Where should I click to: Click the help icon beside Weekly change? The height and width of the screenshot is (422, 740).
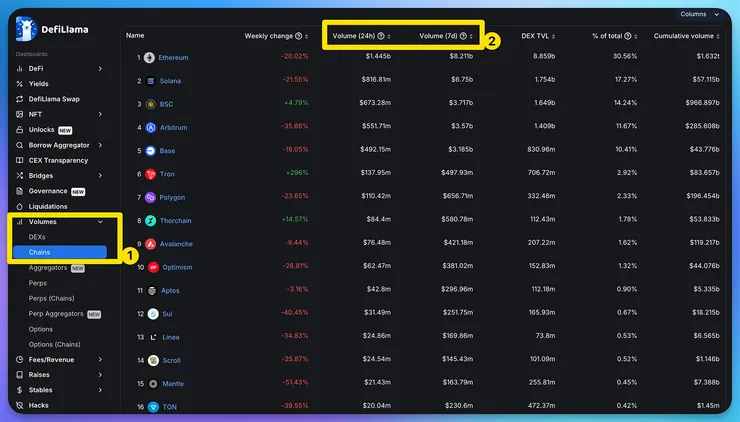point(298,36)
